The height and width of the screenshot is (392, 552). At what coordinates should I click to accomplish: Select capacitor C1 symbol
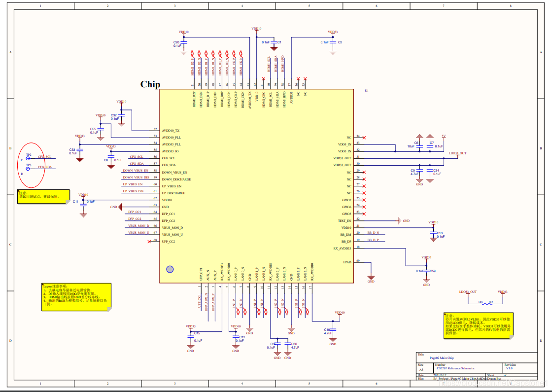tap(274, 42)
